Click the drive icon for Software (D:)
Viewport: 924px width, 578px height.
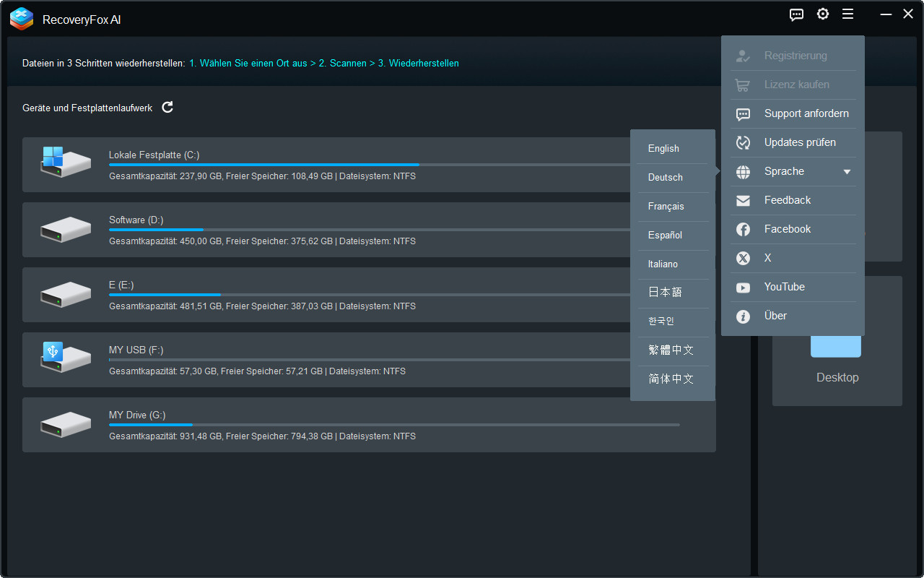pos(66,230)
